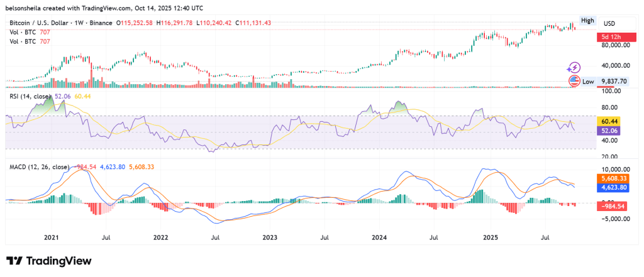Select the MACD (12, 26, close) legend
Image resolution: width=644 pixels, height=277 pixels.
click(x=37, y=167)
